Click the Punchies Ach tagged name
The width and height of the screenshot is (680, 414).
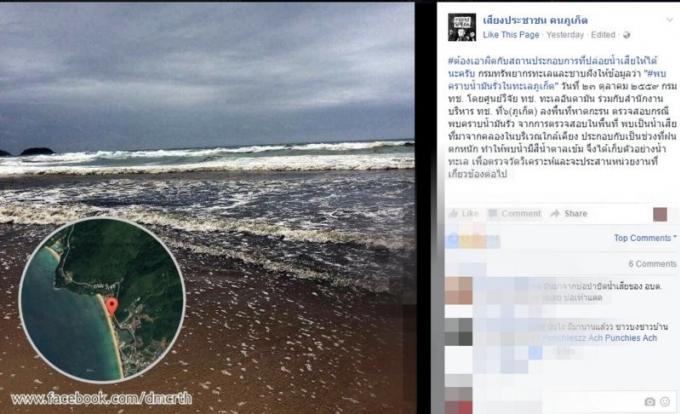[x=631, y=338]
